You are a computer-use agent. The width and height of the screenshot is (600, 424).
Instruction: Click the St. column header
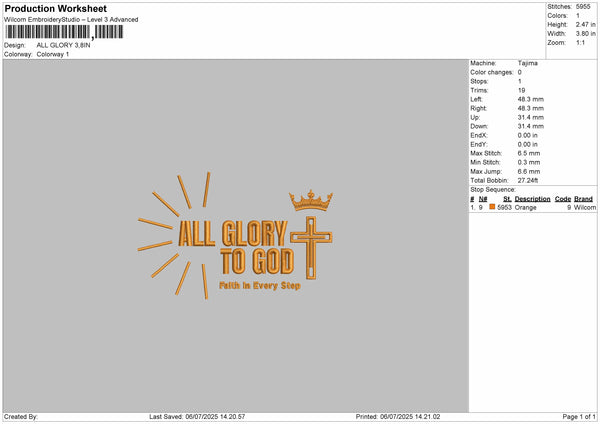tap(507, 199)
